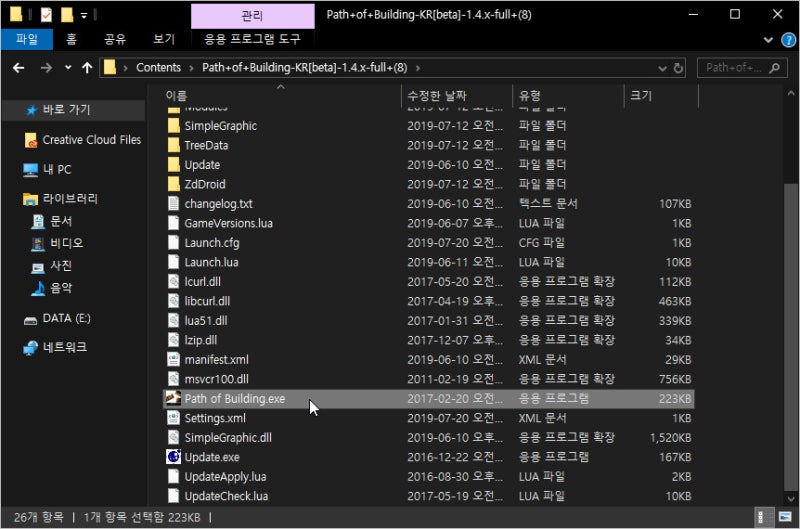Open Explorer help question mark icon
This screenshot has height=529, width=800.
(x=788, y=40)
